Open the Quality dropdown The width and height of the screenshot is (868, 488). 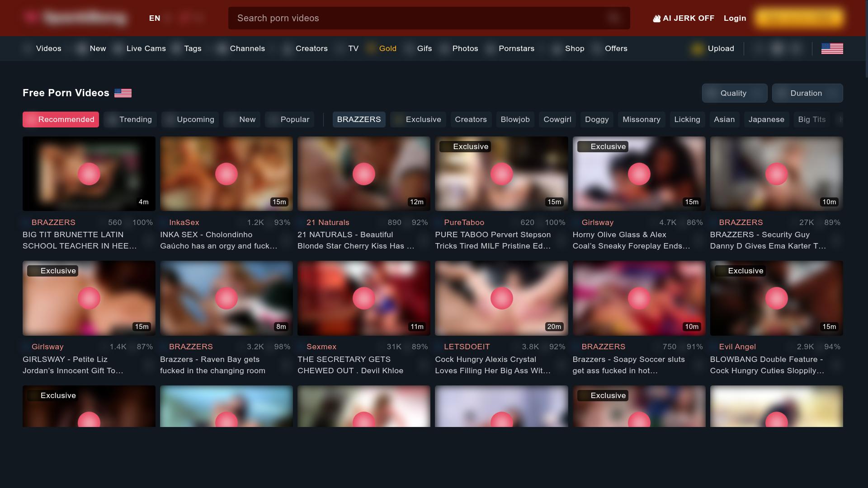(734, 93)
